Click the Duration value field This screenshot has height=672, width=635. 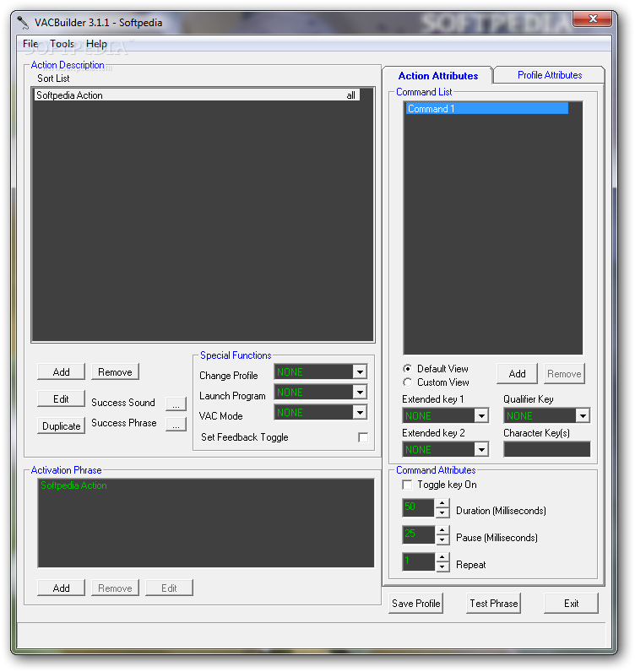coord(418,507)
